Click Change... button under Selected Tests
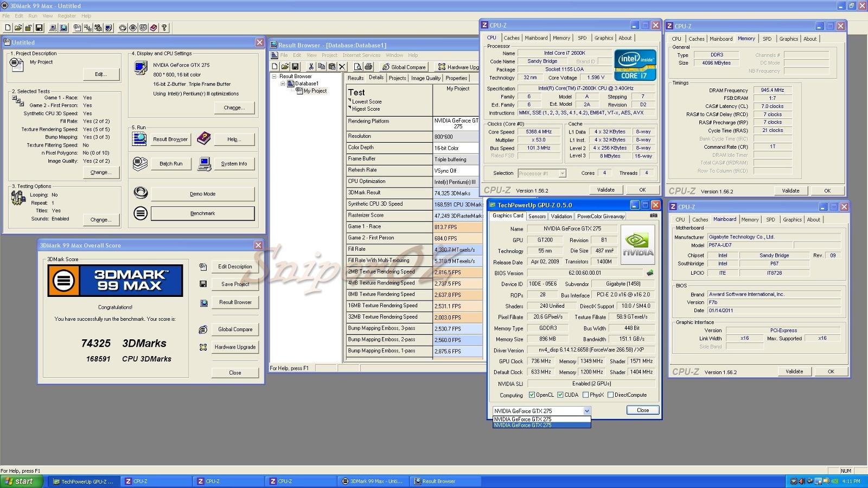The image size is (868, 488). [x=101, y=172]
